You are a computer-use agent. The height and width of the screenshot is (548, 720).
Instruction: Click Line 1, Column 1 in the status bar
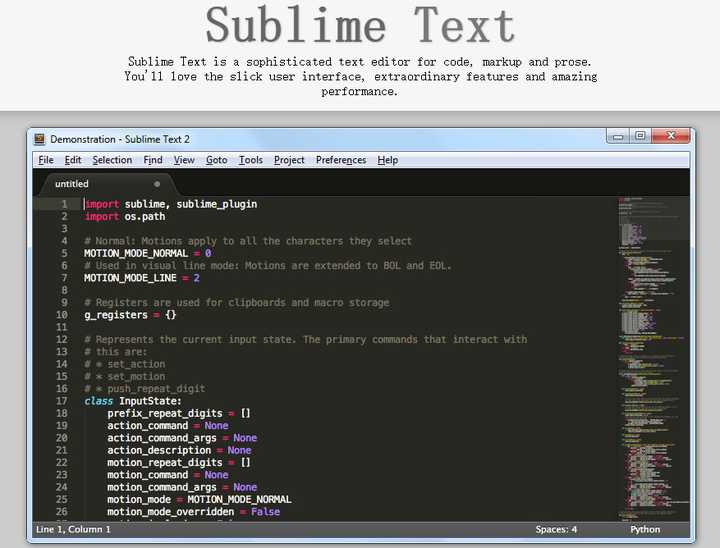73,529
